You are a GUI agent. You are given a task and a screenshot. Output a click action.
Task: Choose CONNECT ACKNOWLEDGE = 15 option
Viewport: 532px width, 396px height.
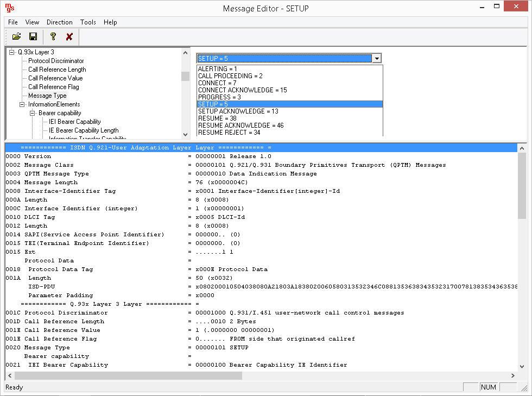(290, 90)
